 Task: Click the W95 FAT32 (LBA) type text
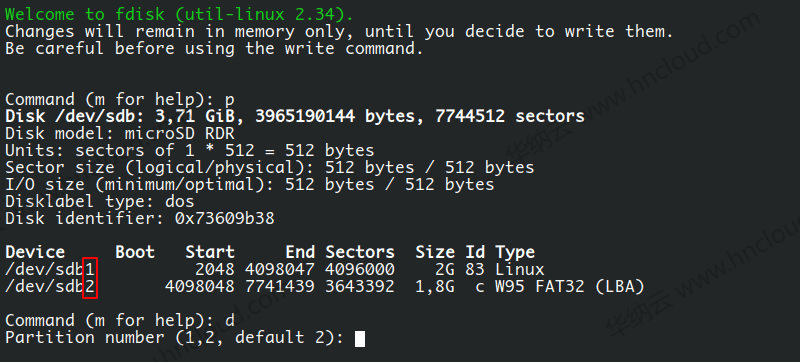(570, 287)
